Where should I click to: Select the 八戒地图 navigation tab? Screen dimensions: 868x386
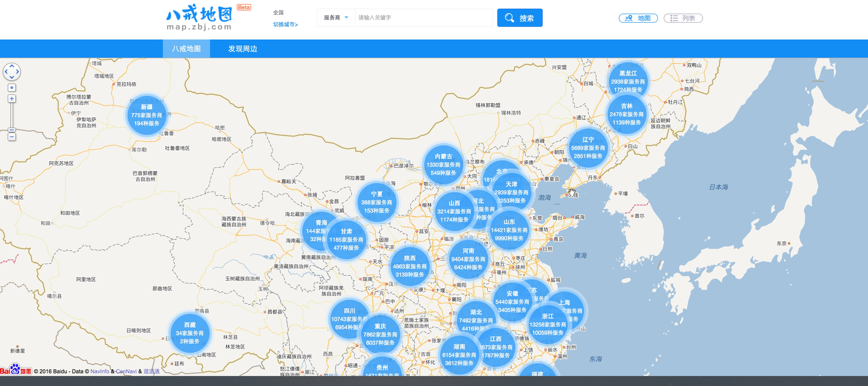187,49
